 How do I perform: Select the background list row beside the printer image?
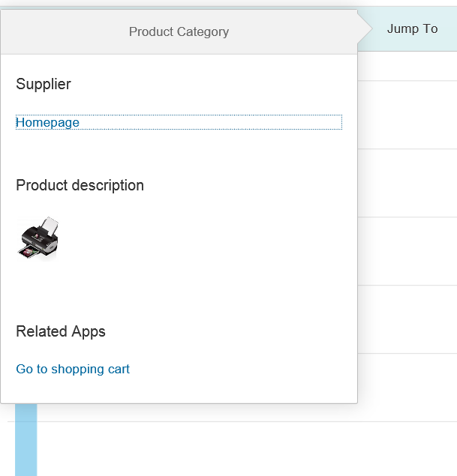(x=407, y=251)
